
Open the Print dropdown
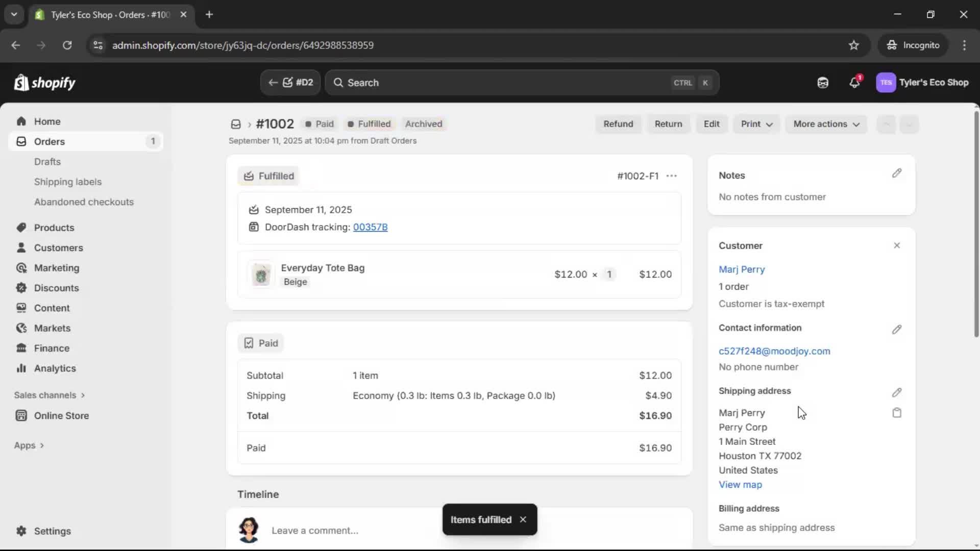point(756,124)
